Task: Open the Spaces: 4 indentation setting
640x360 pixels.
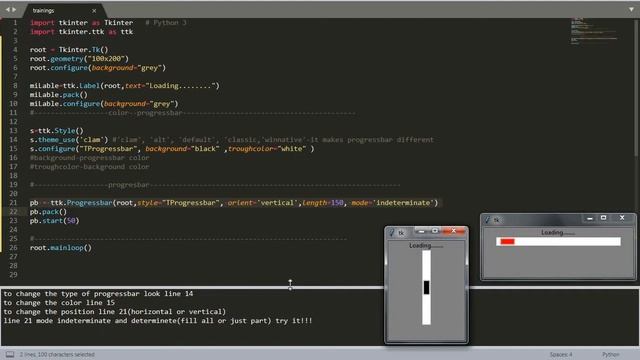Action: point(561,354)
